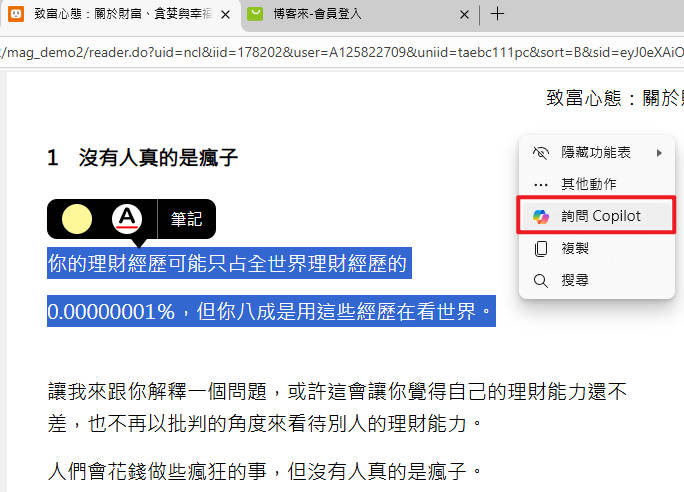Toggle the crossed-eye icool for 隱藏功能表
684x492 pixels.
pos(541,153)
